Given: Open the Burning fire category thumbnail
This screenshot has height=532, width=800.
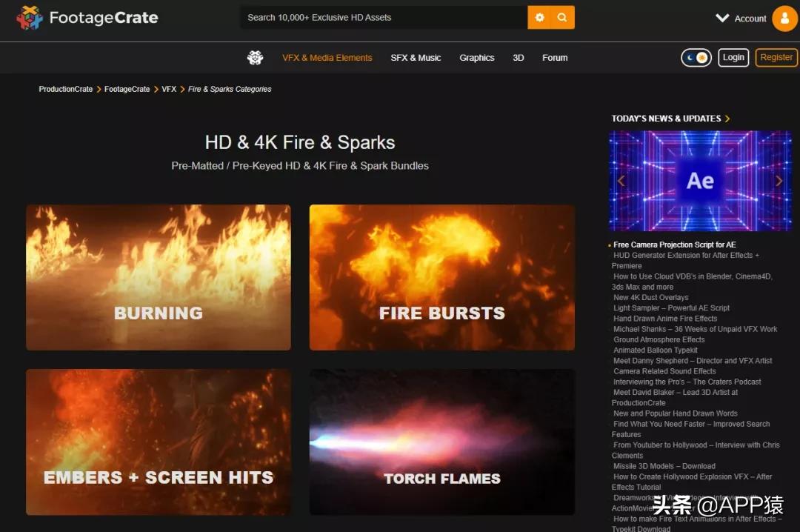Looking at the screenshot, I should [x=159, y=277].
